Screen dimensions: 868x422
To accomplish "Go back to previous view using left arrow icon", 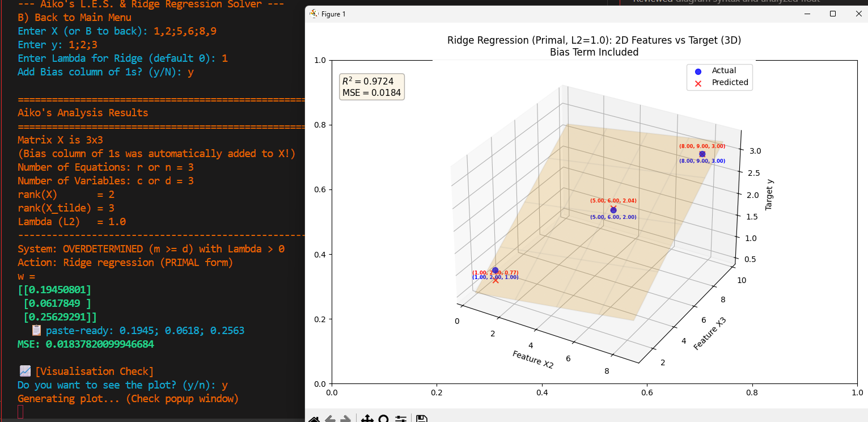I will [x=330, y=419].
